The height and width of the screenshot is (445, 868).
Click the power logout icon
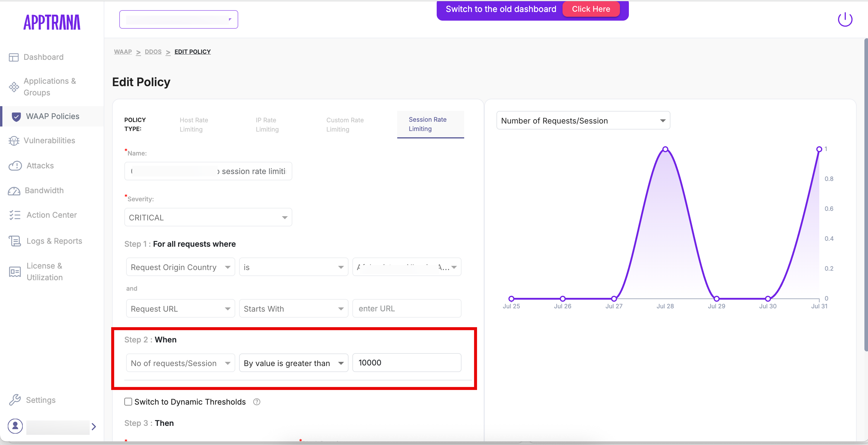(x=845, y=19)
